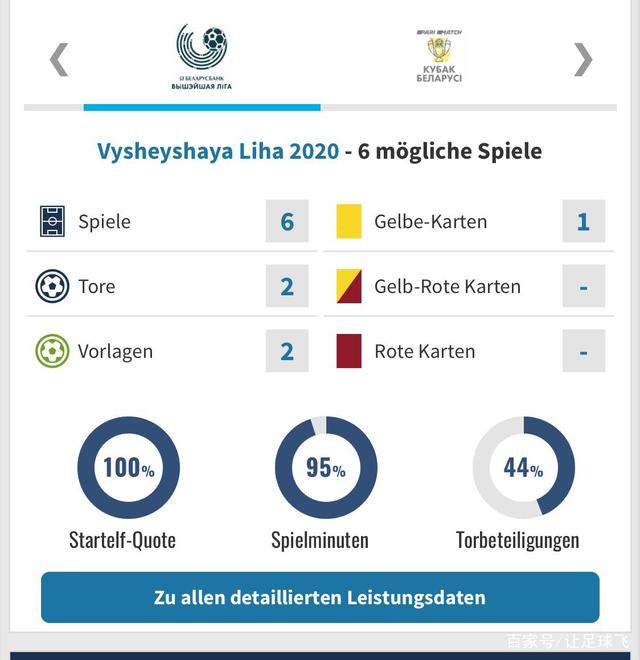Click the Tore soccer ball icon
Screen dimensions: 640x660
click(x=52, y=286)
